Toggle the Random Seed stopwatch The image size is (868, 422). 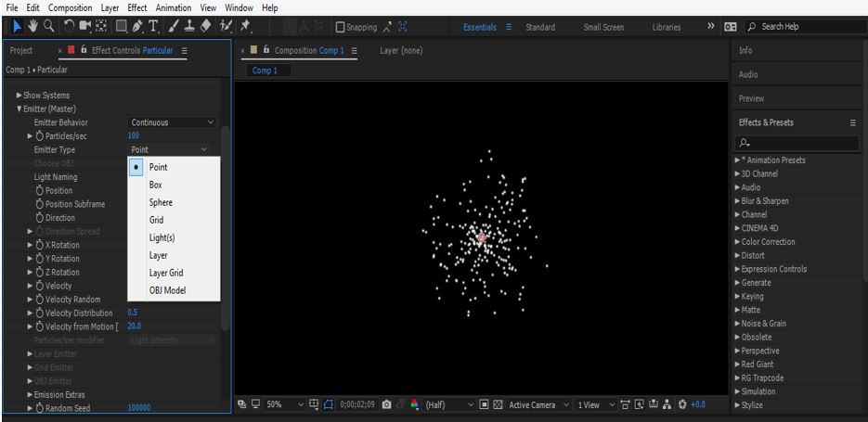tap(39, 408)
